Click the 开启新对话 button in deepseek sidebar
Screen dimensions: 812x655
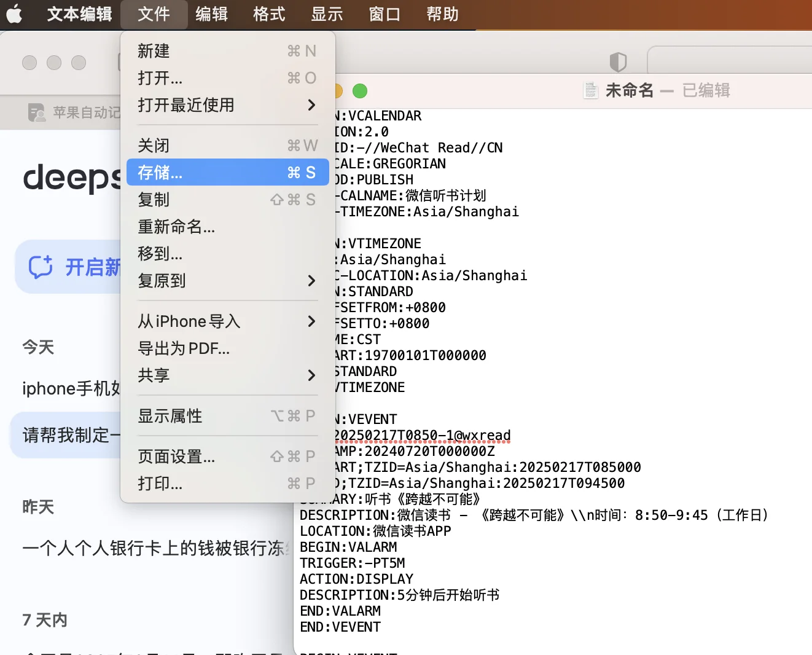[x=69, y=267]
